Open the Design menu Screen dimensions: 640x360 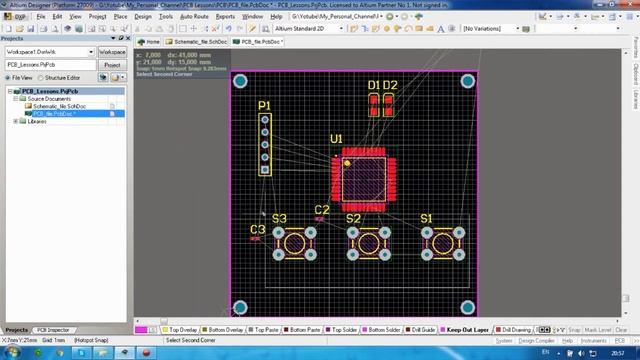point(143,17)
